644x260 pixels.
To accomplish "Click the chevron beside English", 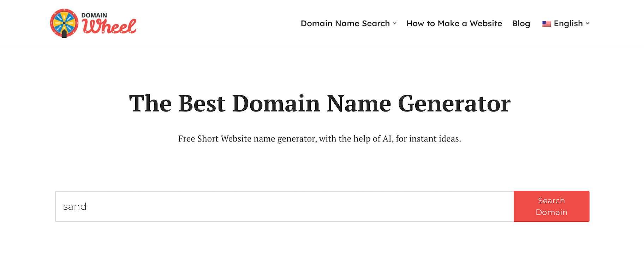I will point(588,24).
